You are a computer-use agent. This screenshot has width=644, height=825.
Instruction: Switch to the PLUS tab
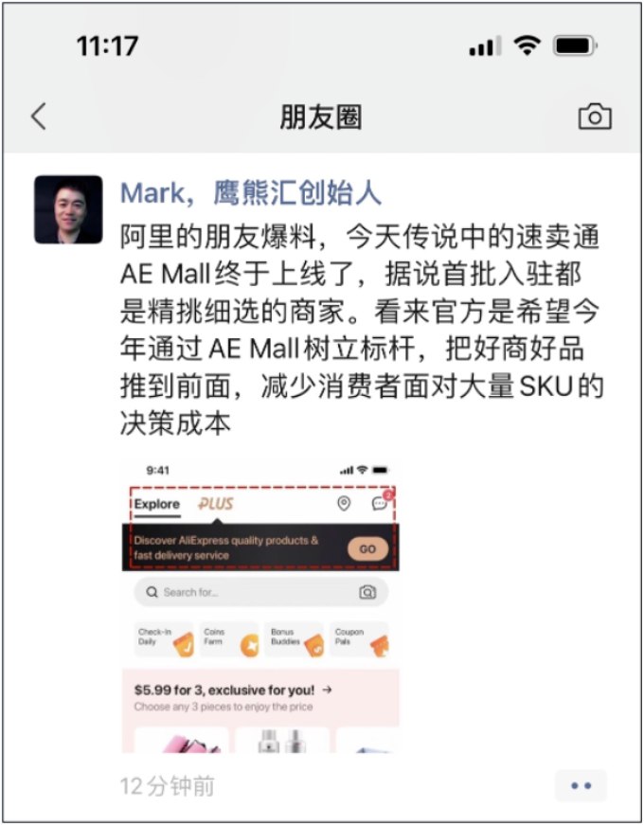pyautogui.click(x=216, y=504)
